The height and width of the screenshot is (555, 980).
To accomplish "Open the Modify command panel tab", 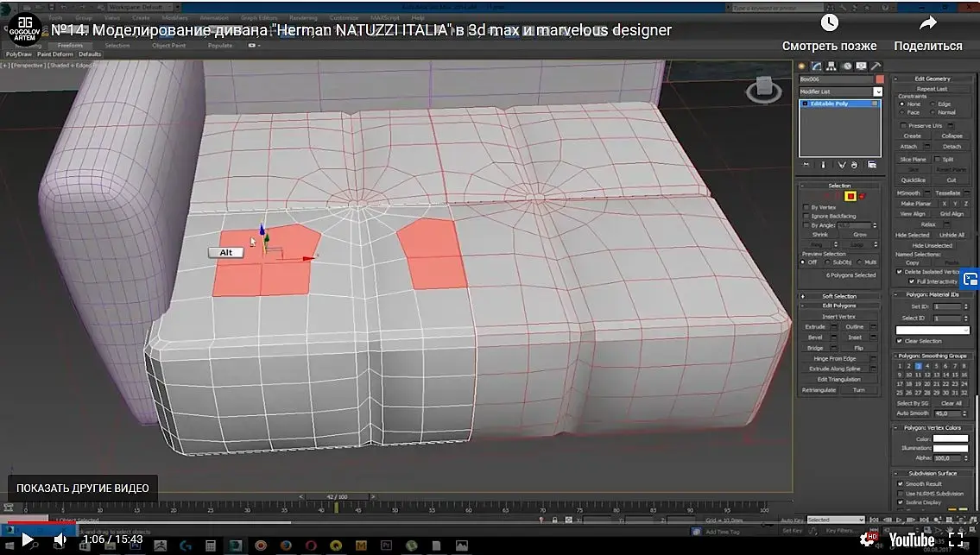I will point(816,66).
